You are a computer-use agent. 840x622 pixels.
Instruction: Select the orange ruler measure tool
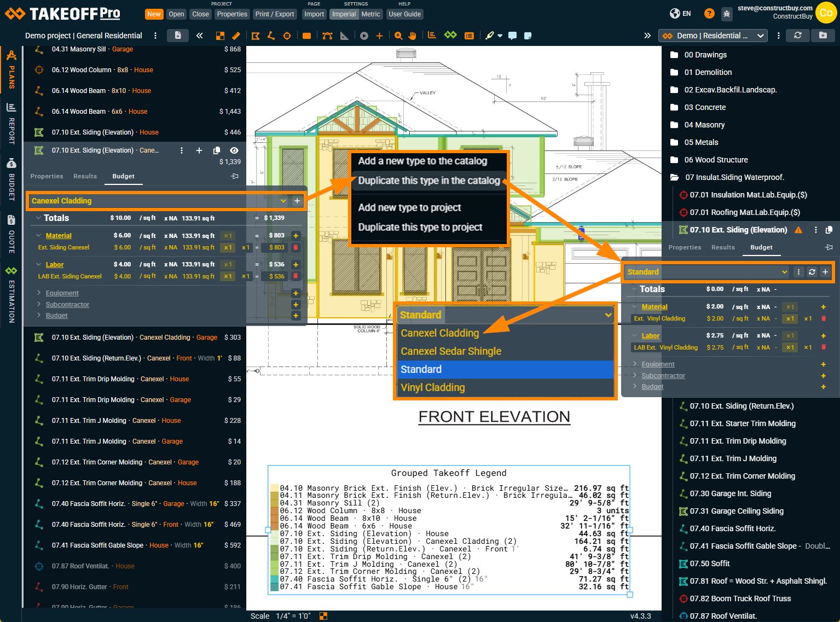coord(236,36)
